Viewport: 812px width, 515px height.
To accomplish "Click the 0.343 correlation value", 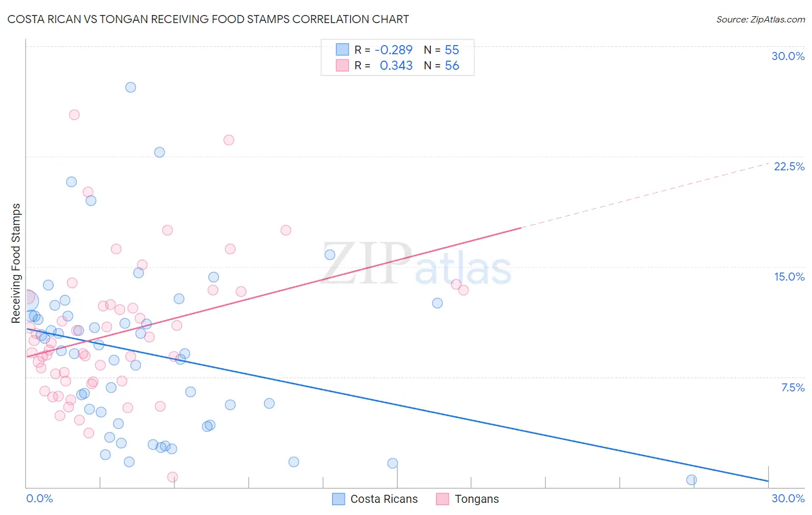I will [396, 66].
